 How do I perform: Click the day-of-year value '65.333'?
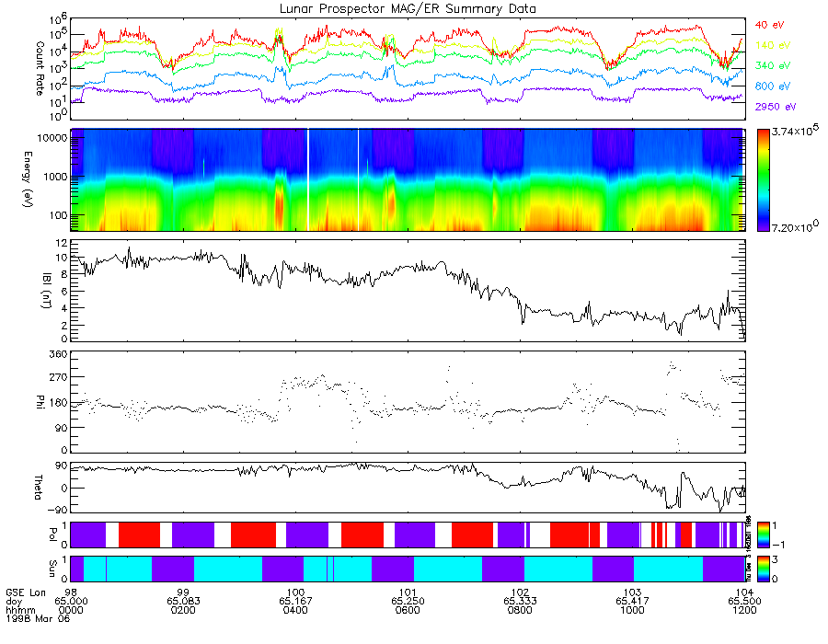click(520, 602)
